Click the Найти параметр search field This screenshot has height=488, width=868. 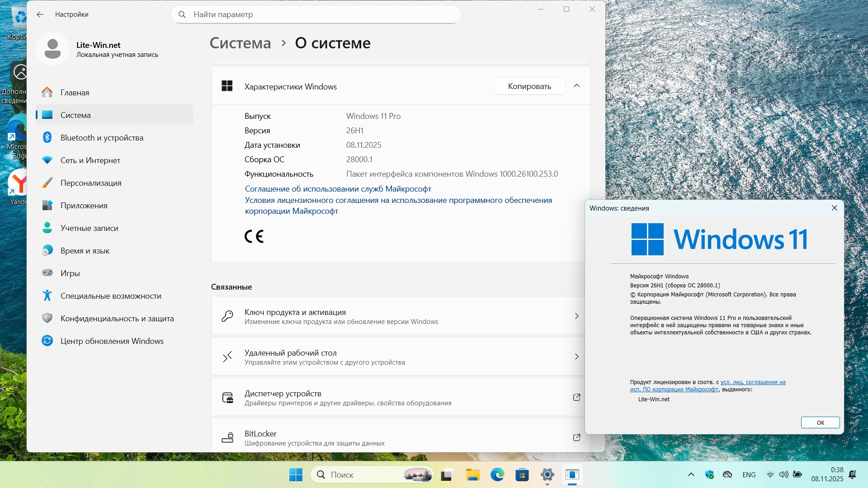316,14
